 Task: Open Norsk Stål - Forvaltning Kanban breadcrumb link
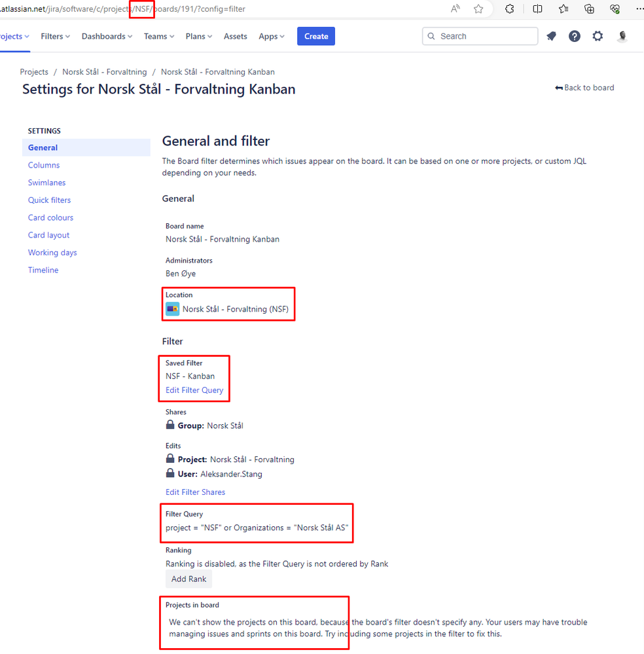[218, 72]
